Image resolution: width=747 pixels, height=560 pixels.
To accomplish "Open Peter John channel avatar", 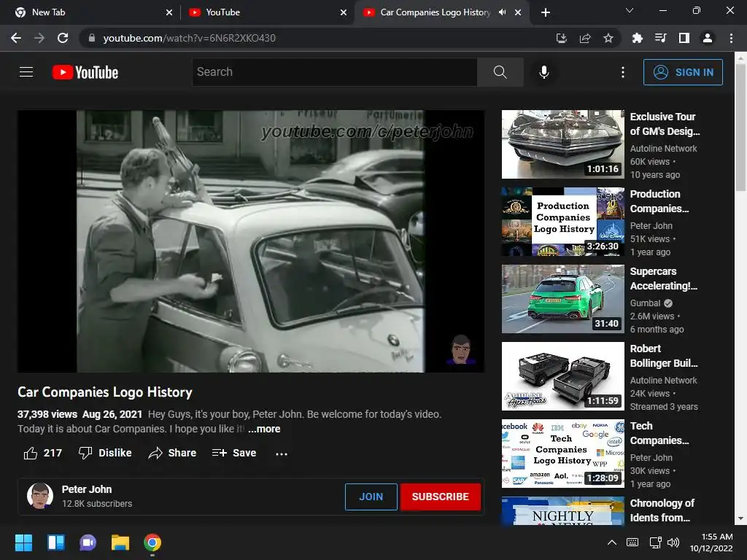I will (40, 496).
